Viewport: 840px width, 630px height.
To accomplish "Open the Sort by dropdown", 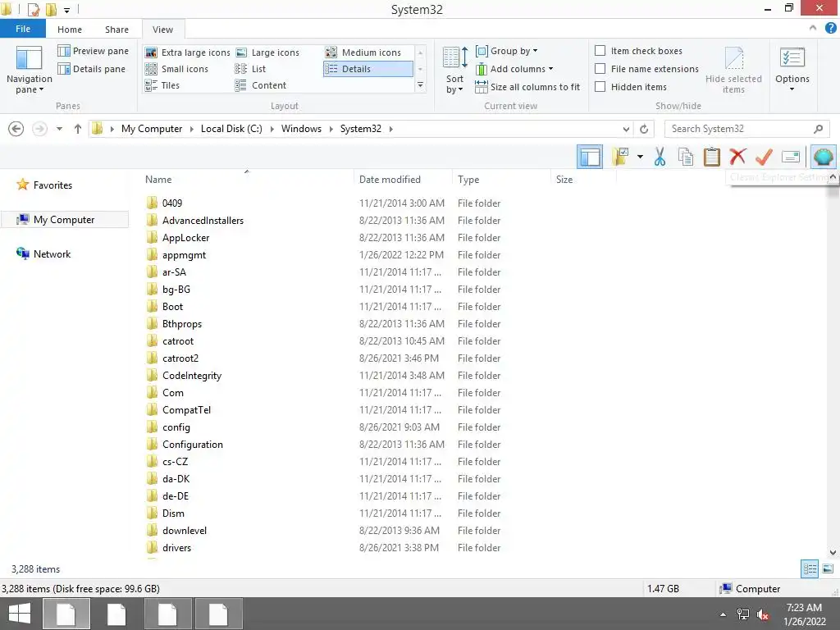I will click(454, 70).
